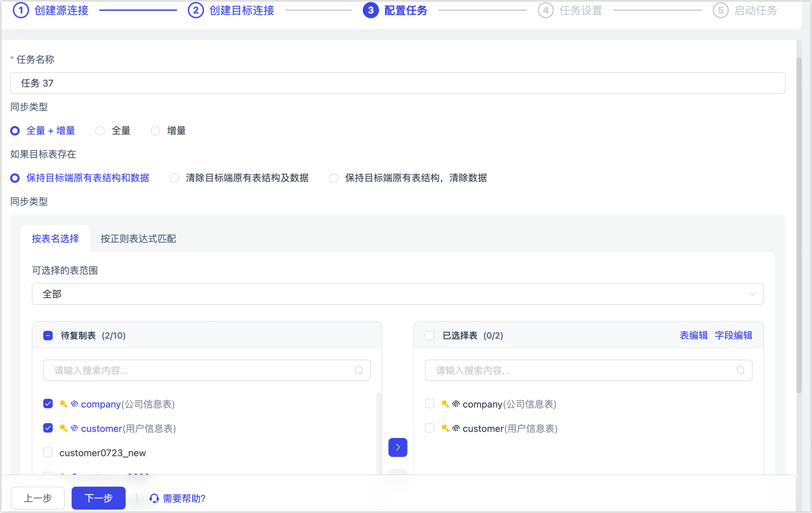This screenshot has height=513, width=812.
Task: Select the 全量 sync type radio button
Action: 100,131
